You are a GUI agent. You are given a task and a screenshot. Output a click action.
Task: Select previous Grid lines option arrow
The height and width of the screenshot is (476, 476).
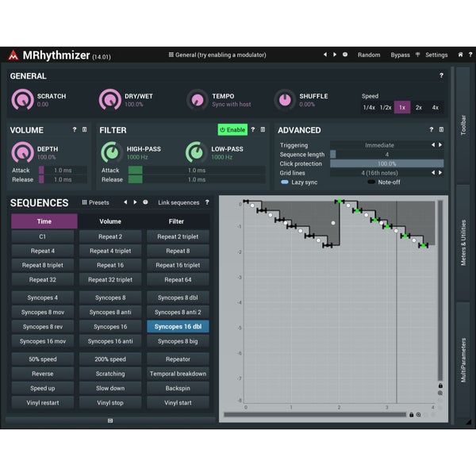pos(433,173)
